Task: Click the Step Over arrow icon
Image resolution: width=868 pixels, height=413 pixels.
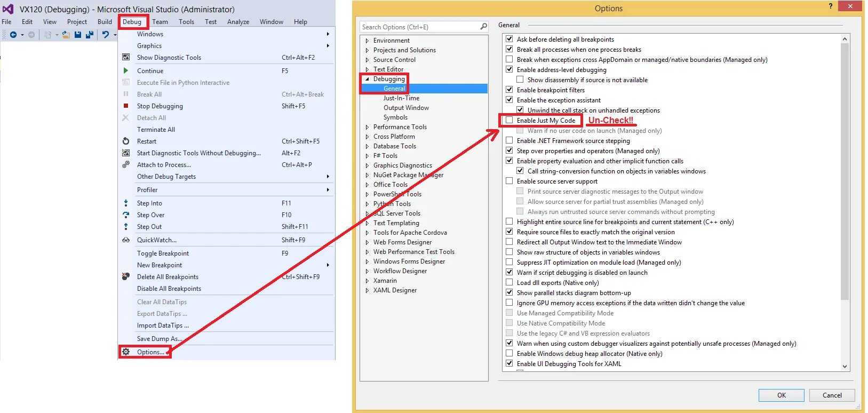Action: pyautogui.click(x=126, y=215)
